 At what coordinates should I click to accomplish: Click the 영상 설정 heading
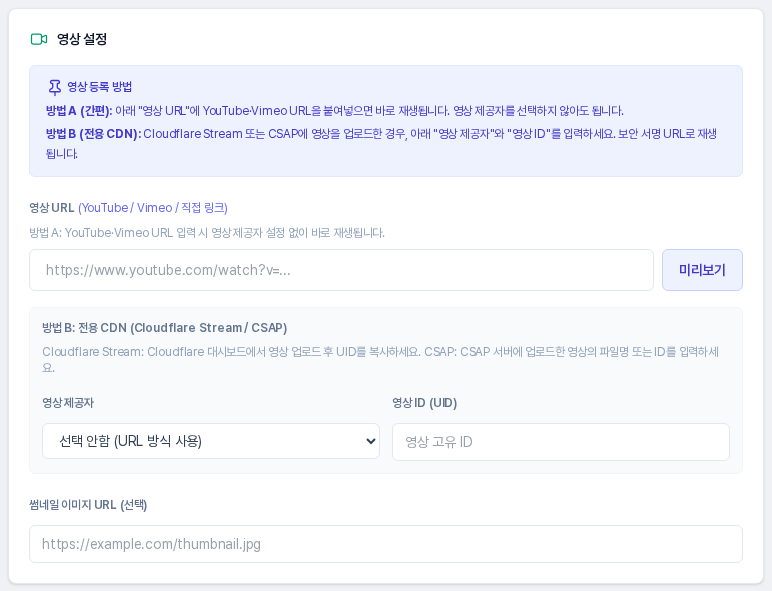[82, 39]
